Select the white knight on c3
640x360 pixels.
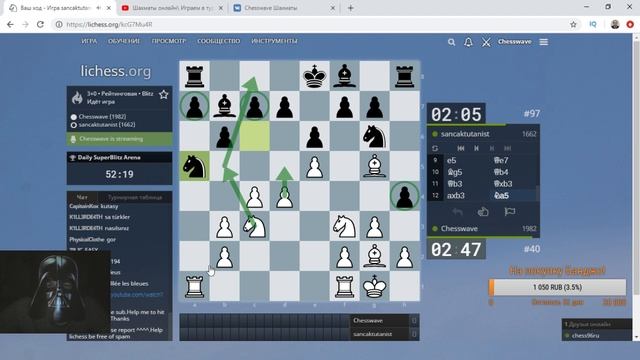tap(254, 227)
